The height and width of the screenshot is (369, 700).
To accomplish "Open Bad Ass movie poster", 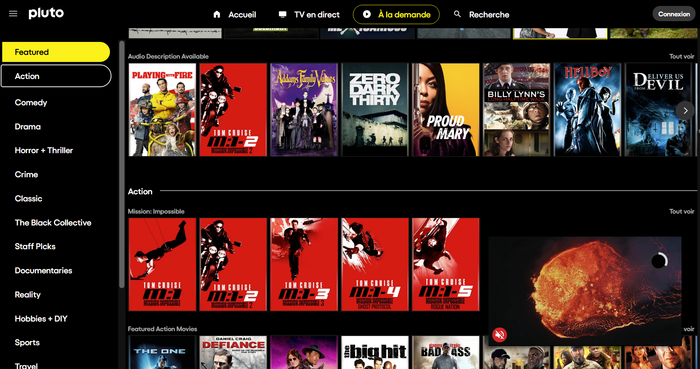I will 446,352.
